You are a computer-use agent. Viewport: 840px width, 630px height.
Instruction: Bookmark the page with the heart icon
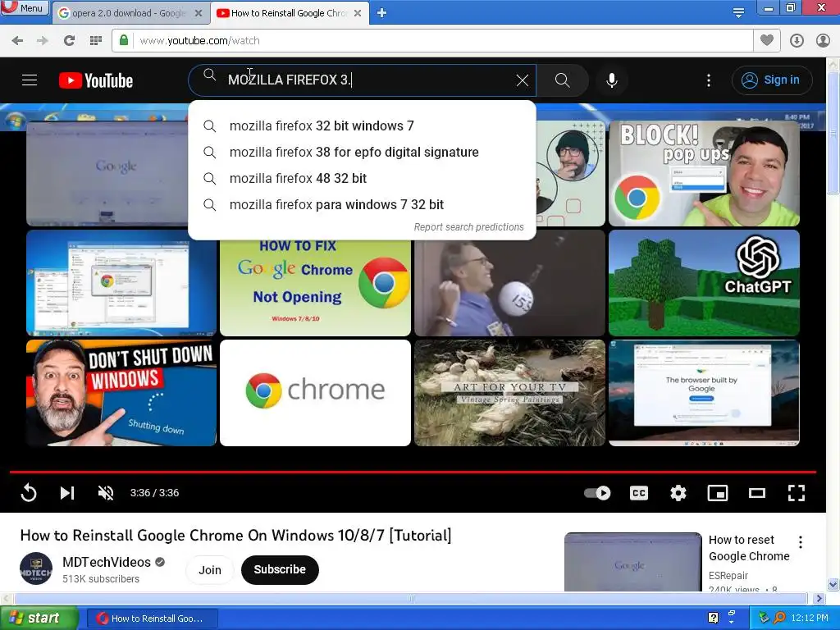coord(767,40)
